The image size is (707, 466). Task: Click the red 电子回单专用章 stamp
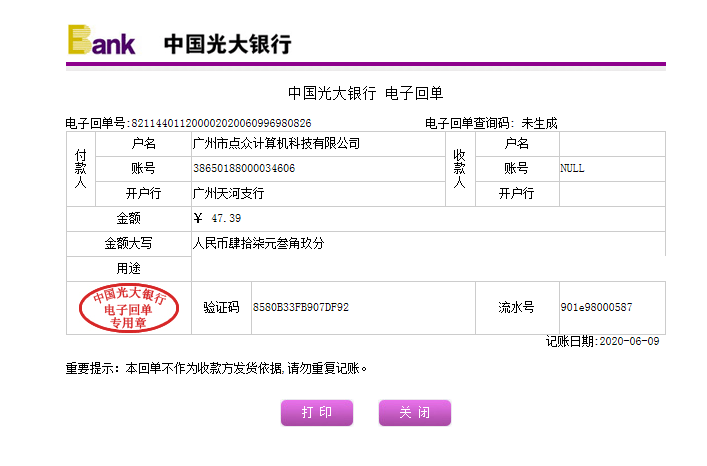(128, 308)
